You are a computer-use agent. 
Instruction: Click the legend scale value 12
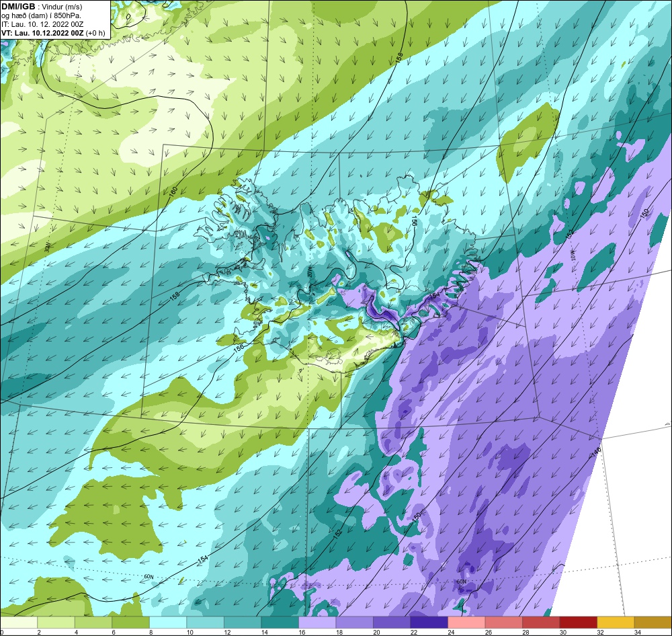[x=227, y=632]
